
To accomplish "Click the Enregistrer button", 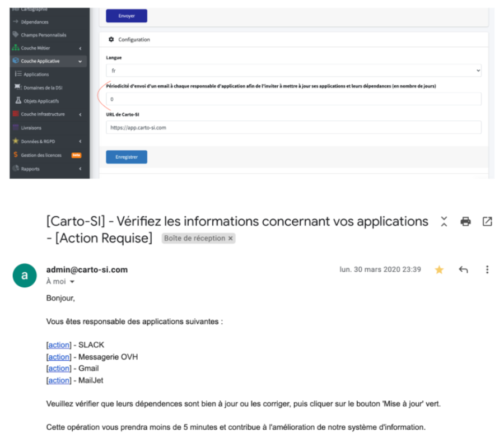I will pyautogui.click(x=127, y=157).
